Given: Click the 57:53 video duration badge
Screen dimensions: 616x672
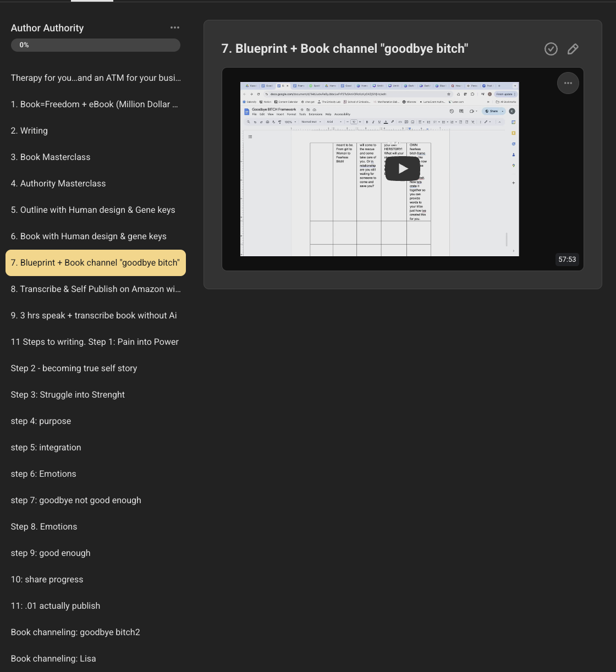Looking at the screenshot, I should point(567,259).
